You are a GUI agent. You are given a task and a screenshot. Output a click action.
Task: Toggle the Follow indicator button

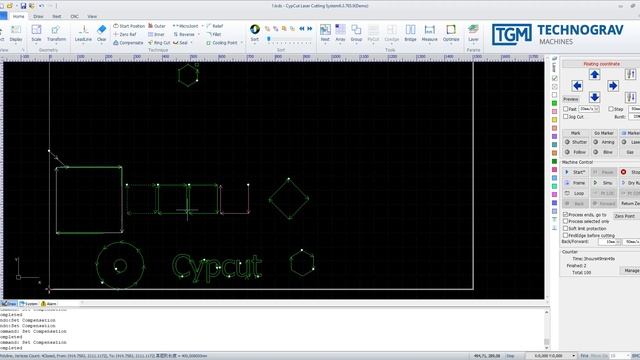pyautogui.click(x=576, y=152)
